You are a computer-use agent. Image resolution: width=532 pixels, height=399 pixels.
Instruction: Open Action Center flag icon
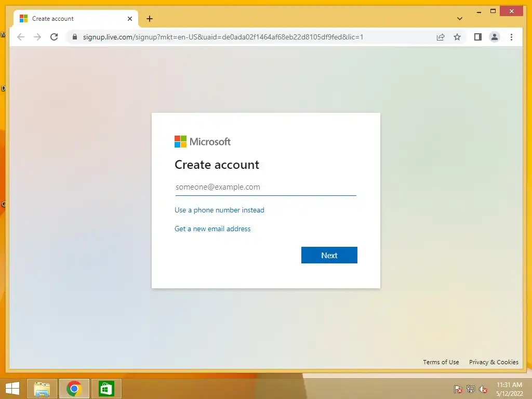(458, 389)
